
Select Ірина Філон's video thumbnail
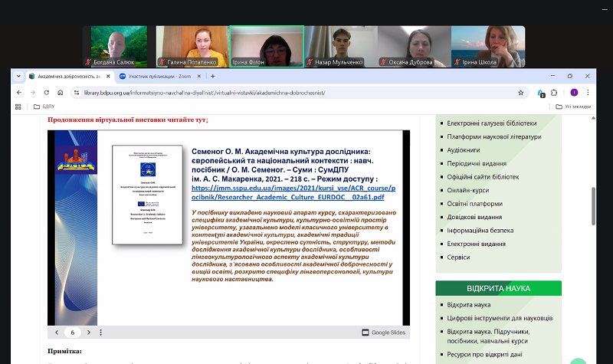(266, 46)
